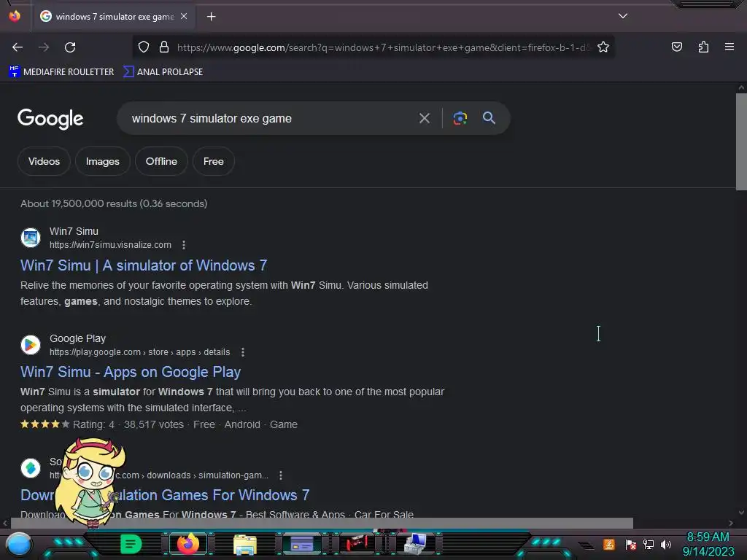This screenshot has height=560, width=747.
Task: Search by image with Google Lens
Action: coord(460,118)
